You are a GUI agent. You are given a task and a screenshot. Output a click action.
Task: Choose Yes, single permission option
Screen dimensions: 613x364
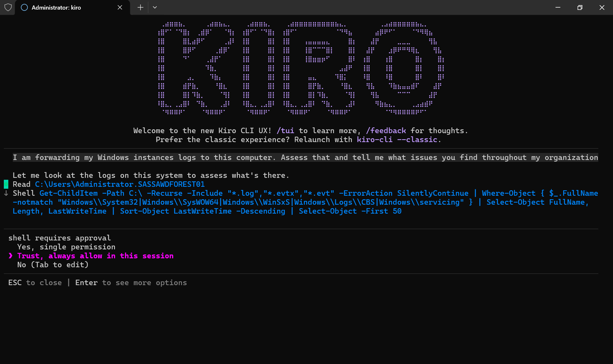point(66,247)
